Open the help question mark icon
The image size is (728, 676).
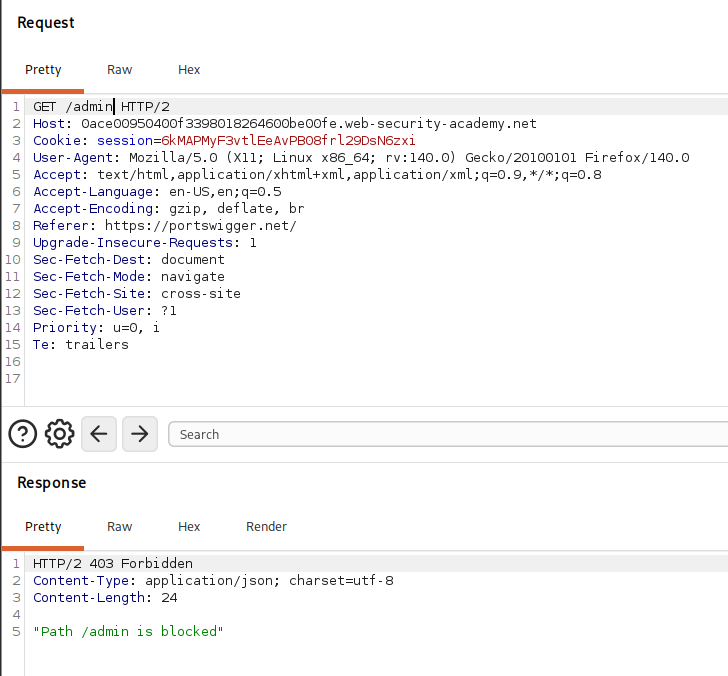coord(22,434)
